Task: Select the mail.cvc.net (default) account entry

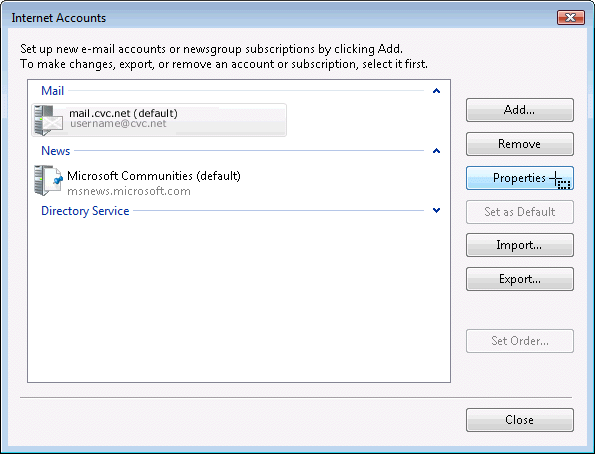Action: 159,120
